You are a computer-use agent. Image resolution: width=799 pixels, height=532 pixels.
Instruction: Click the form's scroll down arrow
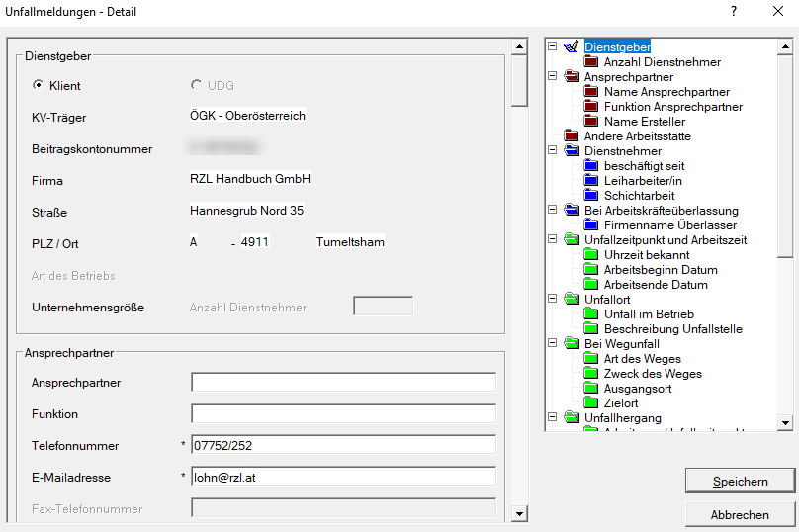[x=519, y=514]
